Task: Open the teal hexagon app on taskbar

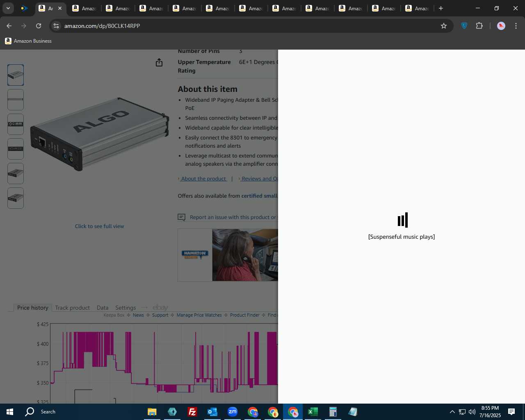Action: pos(172,412)
